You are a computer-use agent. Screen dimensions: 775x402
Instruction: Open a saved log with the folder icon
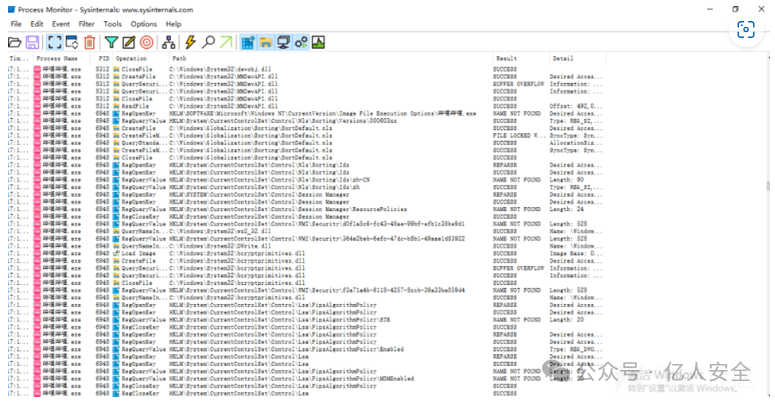[x=14, y=42]
